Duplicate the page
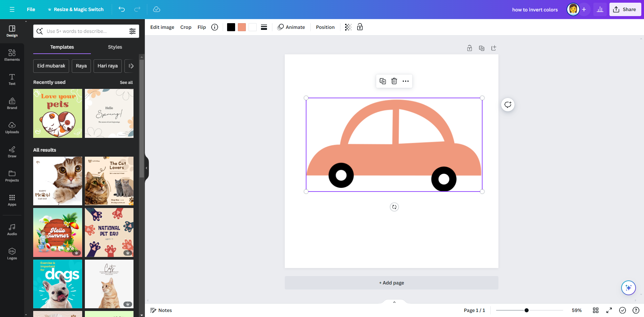The width and height of the screenshot is (644, 317). pyautogui.click(x=482, y=48)
